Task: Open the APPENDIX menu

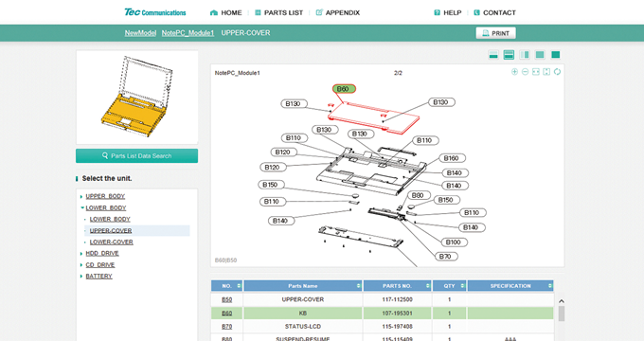Action: coord(337,12)
